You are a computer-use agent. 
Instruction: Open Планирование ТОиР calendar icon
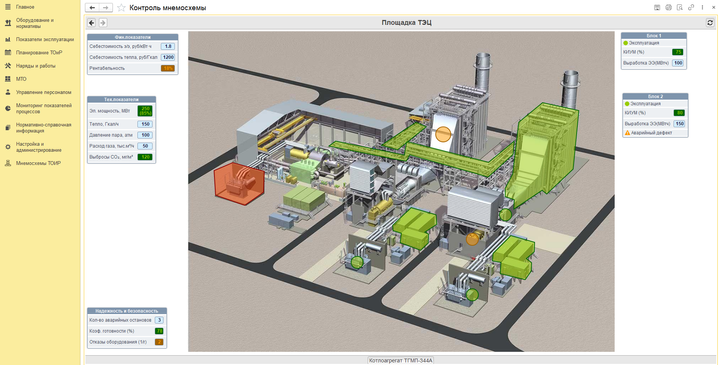(8, 52)
